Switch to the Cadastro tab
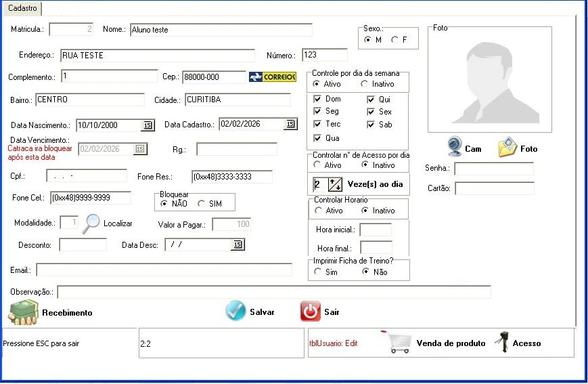The image size is (588, 384). coord(22,8)
